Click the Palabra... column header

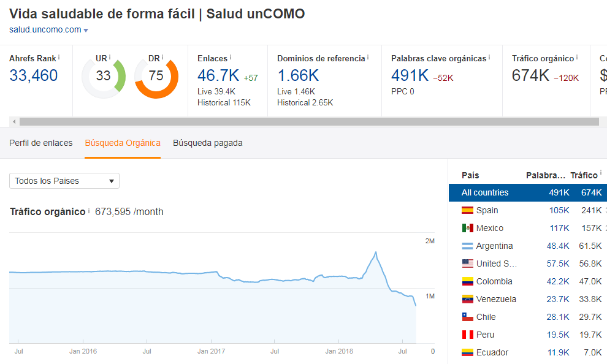pos(546,175)
